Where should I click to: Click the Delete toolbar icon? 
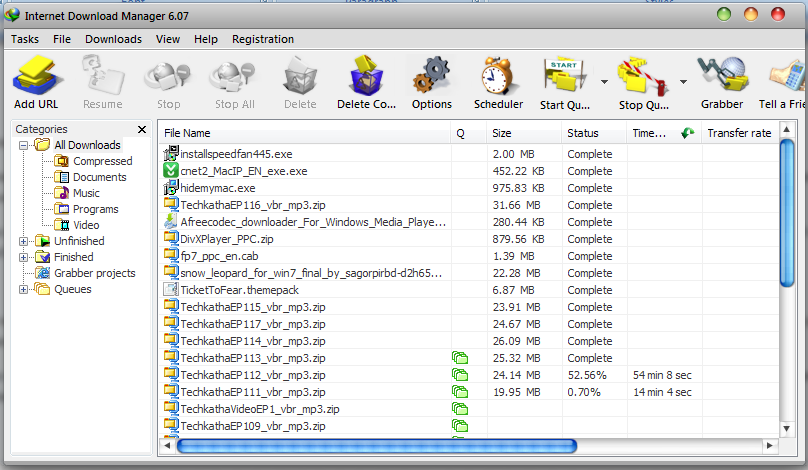[300, 77]
